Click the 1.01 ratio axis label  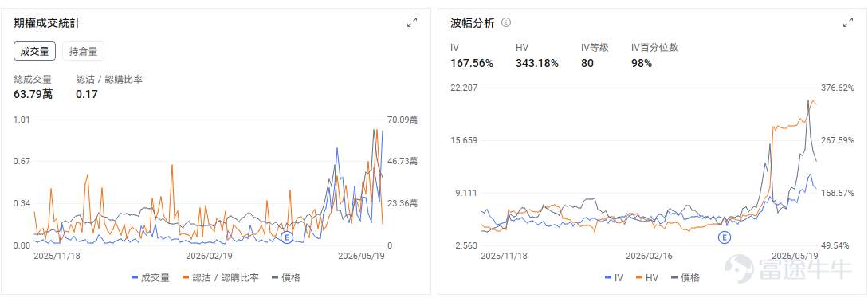pyautogui.click(x=21, y=120)
